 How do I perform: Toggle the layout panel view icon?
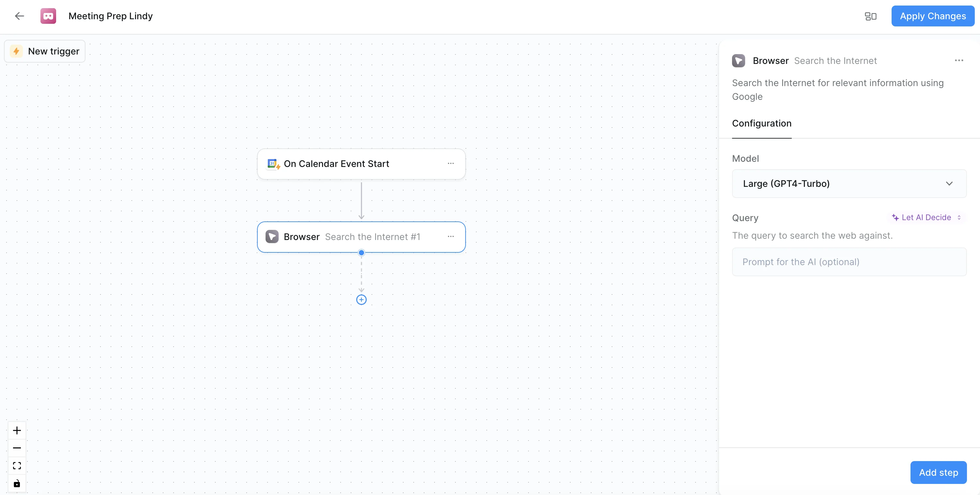click(870, 16)
